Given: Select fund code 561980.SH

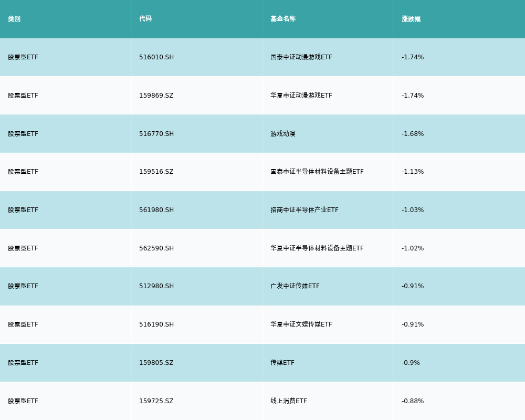Looking at the screenshot, I should pos(156,210).
